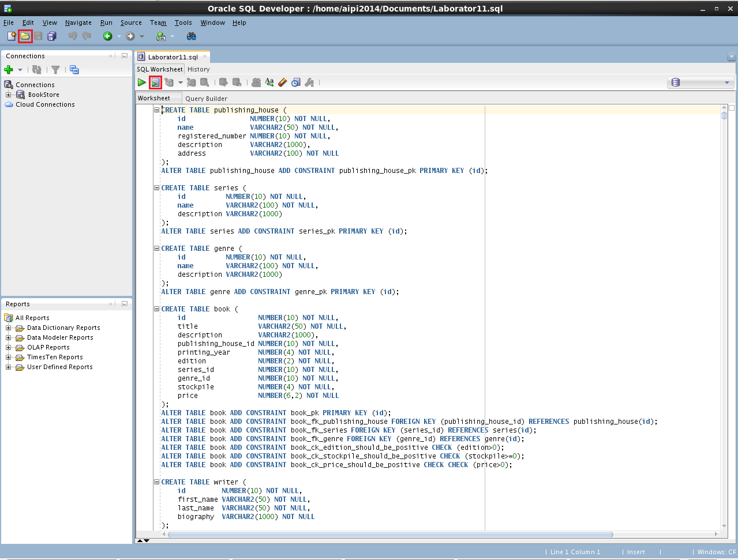Open the Back history dropdown arrow
Image resolution: width=738 pixels, height=560 pixels.
[119, 36]
